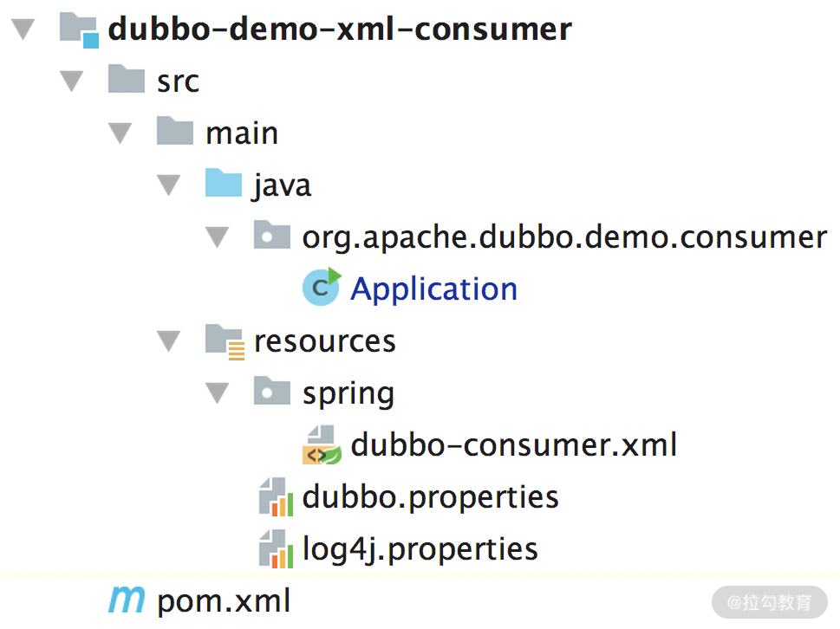
Task: Click the Maven pom.xml icon
Action: (127, 600)
